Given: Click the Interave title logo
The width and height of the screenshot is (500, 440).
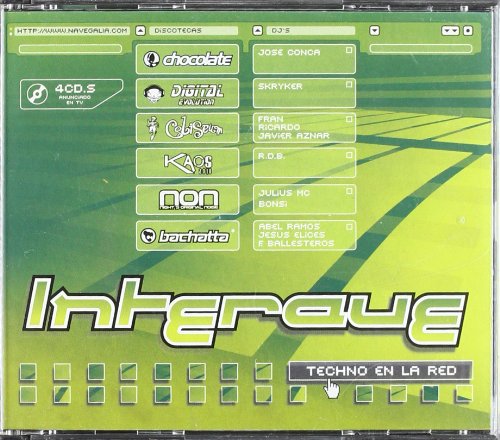Looking at the screenshot, I should pos(245,311).
